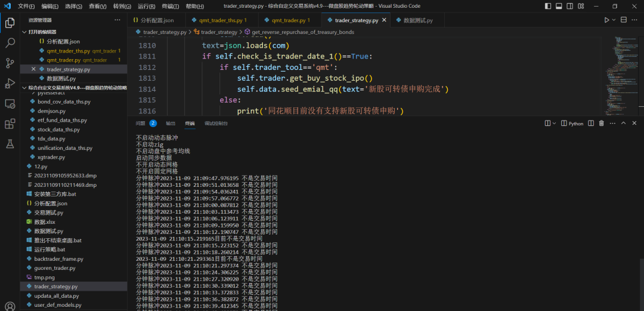Switch to the 数据测试.py editor tab

[417, 20]
